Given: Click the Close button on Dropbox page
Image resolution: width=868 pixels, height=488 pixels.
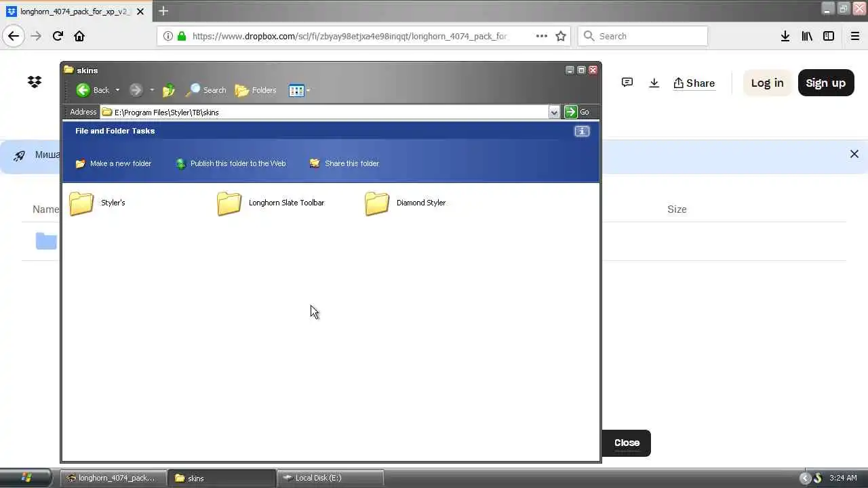Looking at the screenshot, I should [627, 443].
